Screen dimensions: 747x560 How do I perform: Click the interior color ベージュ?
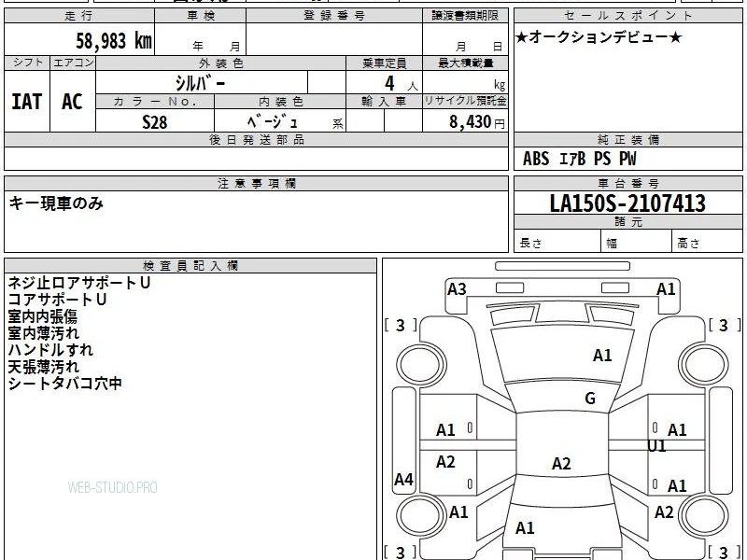tap(272, 122)
